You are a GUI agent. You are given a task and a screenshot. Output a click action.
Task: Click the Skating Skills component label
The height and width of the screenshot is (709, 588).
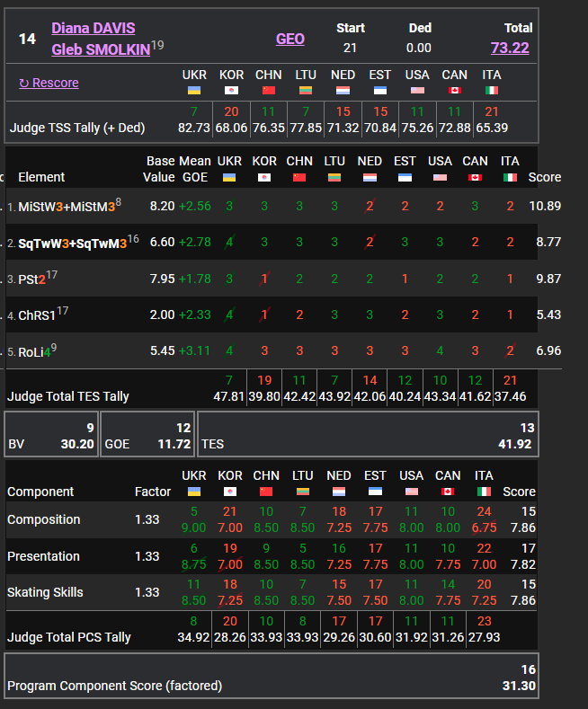tap(45, 592)
